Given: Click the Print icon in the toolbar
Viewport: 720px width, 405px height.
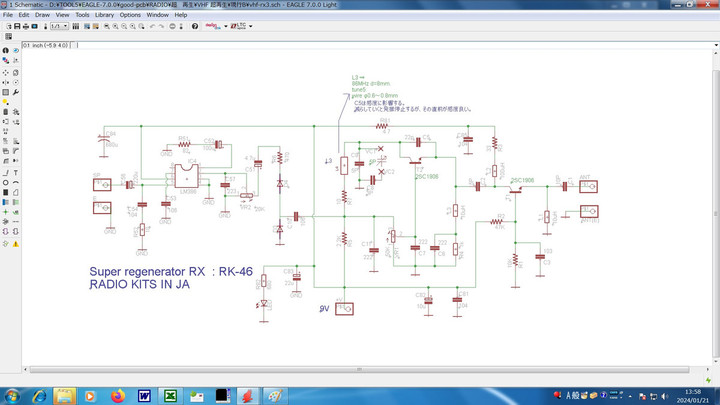Looking at the screenshot, I should pyautogui.click(x=28, y=26).
